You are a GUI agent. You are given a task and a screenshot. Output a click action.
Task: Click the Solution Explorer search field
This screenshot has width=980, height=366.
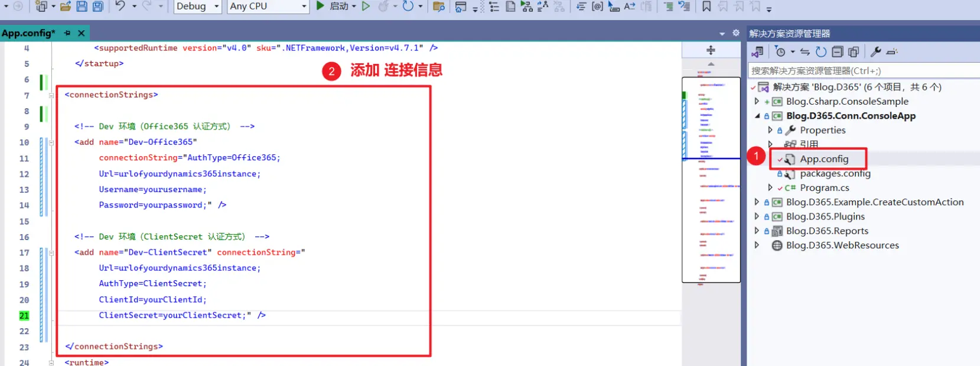(864, 71)
